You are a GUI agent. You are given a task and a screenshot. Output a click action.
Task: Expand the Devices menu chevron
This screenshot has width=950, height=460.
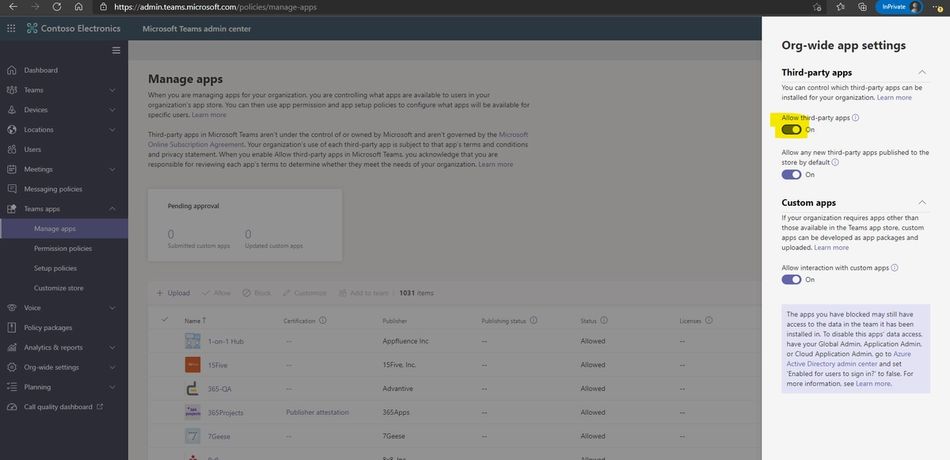pyautogui.click(x=113, y=110)
